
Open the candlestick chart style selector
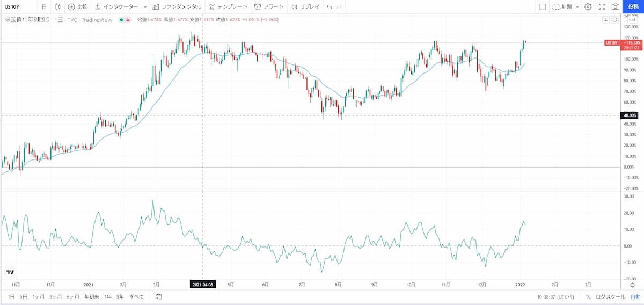pos(57,7)
